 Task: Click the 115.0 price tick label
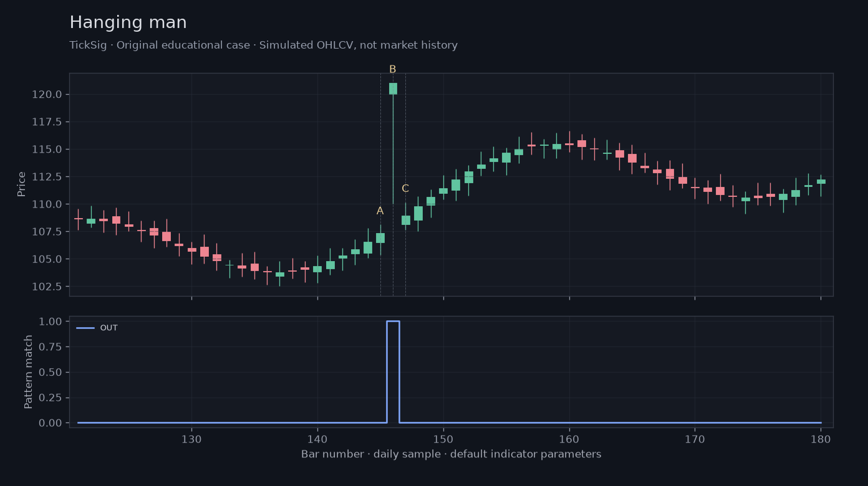coord(47,150)
